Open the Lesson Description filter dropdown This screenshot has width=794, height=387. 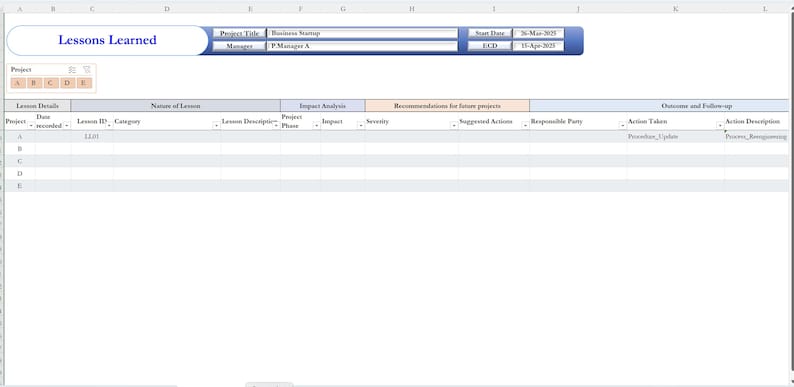pos(276,126)
